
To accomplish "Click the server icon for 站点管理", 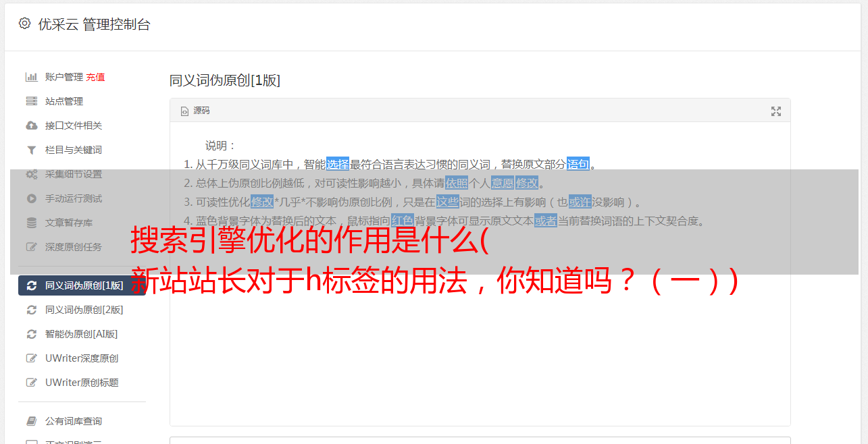I will point(31,101).
